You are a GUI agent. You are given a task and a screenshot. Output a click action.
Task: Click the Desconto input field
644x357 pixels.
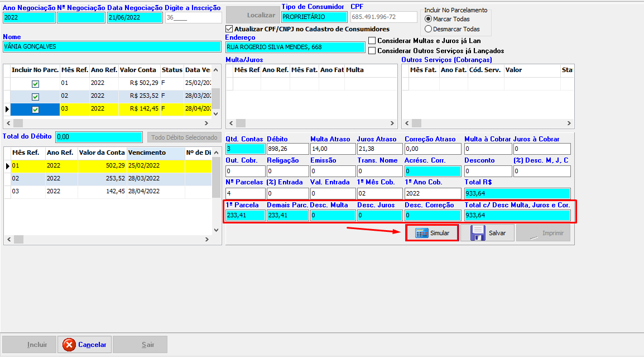click(487, 171)
